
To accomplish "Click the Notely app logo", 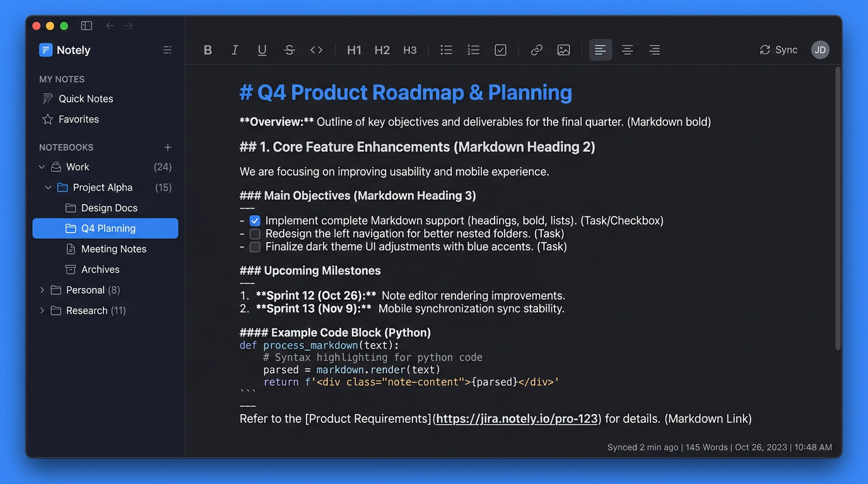I will point(45,50).
